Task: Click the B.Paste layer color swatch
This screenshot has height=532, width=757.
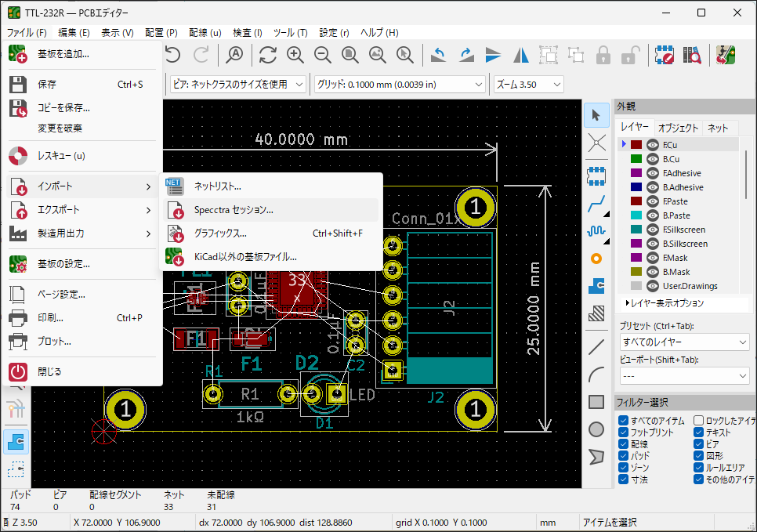Action: click(x=636, y=215)
